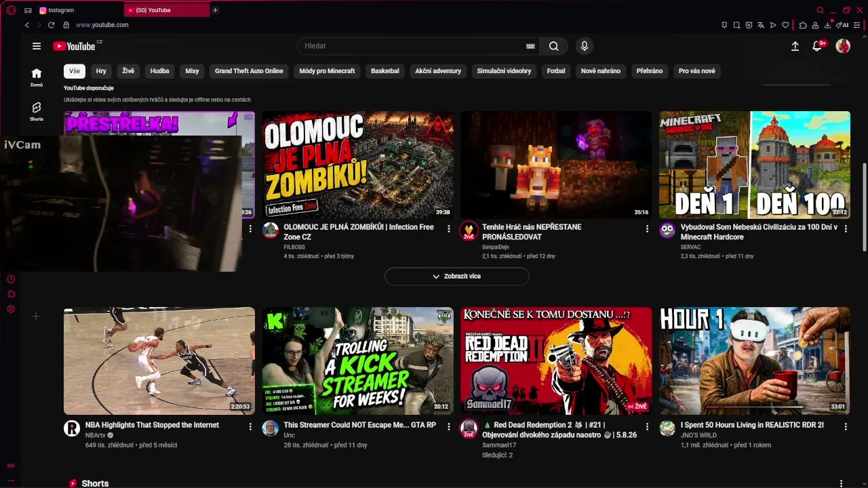Screen dimensions: 868x488
Task: Open options menu for Red Dead Redemption 2 #21 video
Action: 647,427
